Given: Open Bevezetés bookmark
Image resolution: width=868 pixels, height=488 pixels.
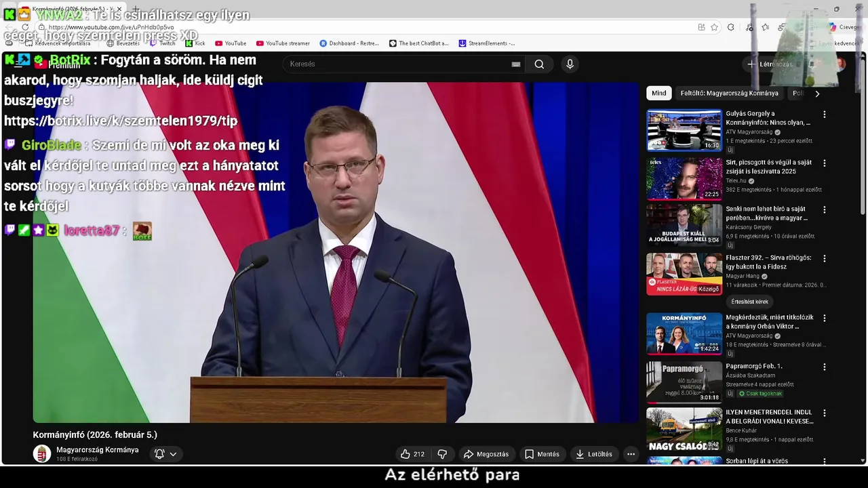Looking at the screenshot, I should point(123,43).
